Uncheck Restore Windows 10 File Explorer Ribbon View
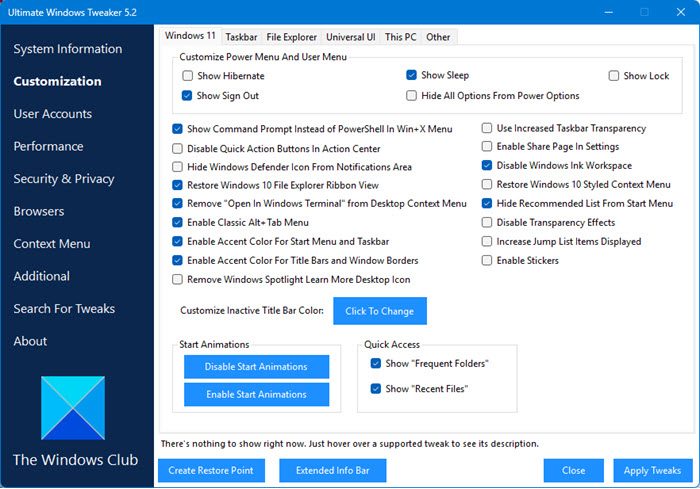 pos(177,185)
